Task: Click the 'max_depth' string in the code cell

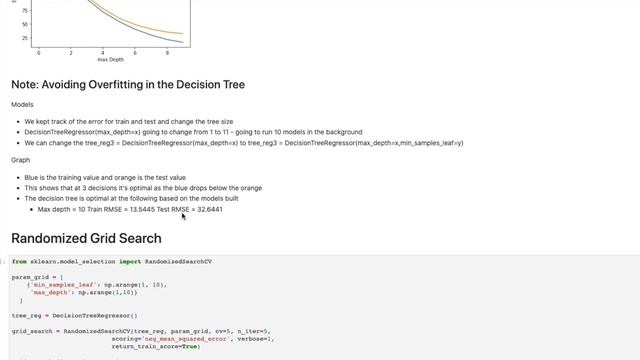Action: 51,293
